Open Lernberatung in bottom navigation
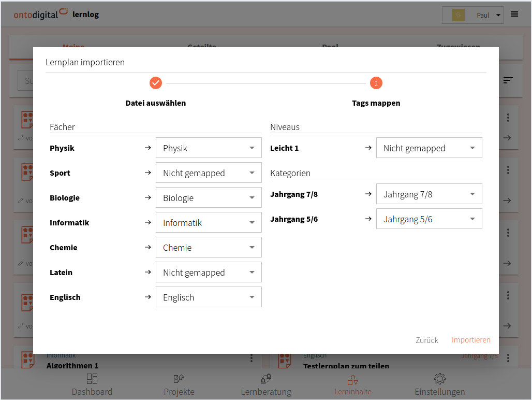 coord(266,385)
